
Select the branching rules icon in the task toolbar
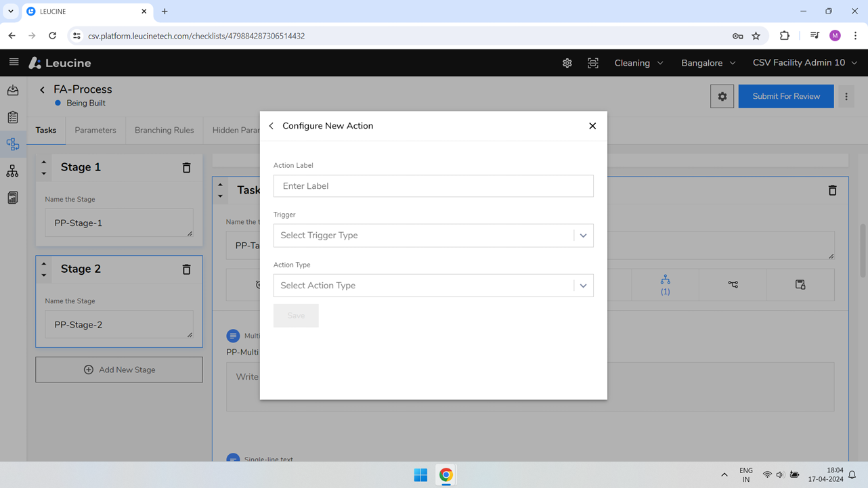733,284
